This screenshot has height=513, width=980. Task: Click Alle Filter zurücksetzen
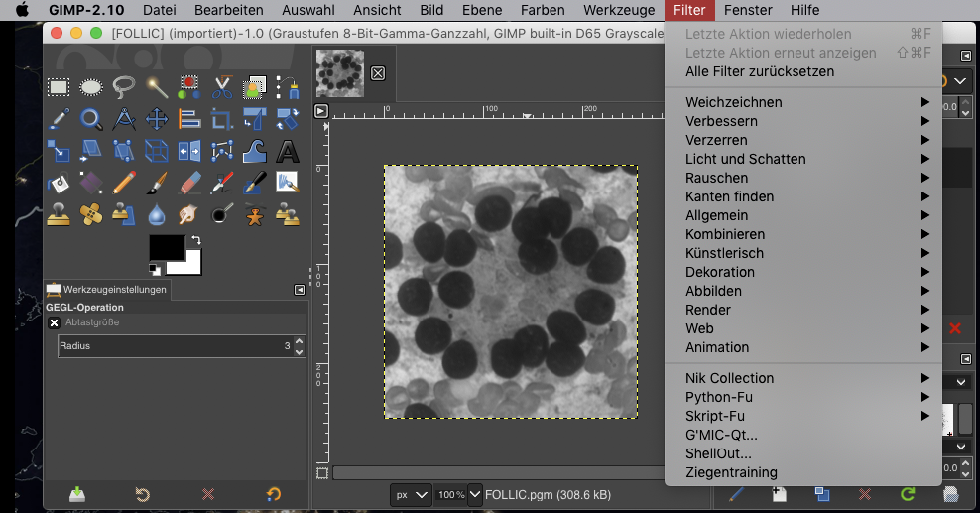759,71
